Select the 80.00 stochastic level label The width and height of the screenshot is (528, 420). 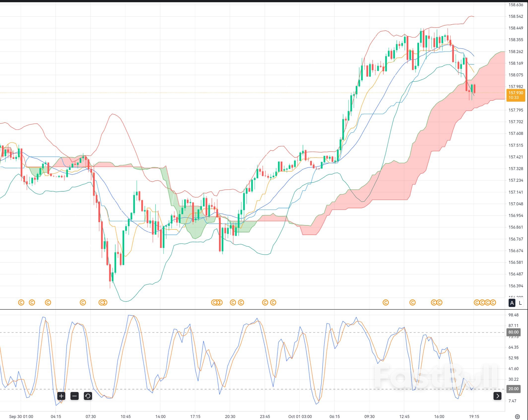tap(513, 332)
